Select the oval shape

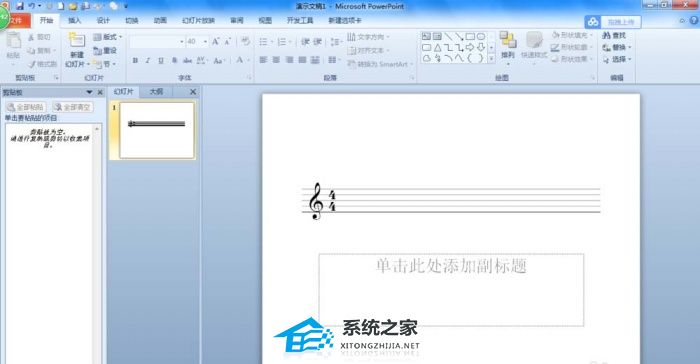(481, 36)
